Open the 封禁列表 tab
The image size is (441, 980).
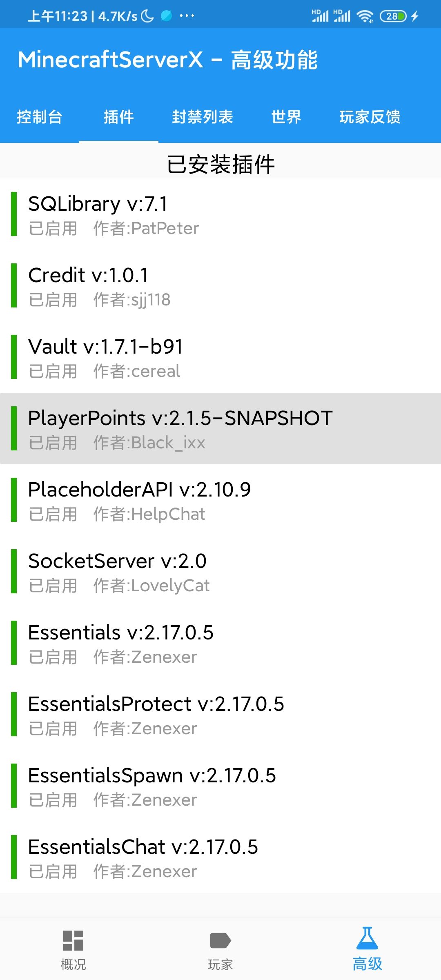203,117
